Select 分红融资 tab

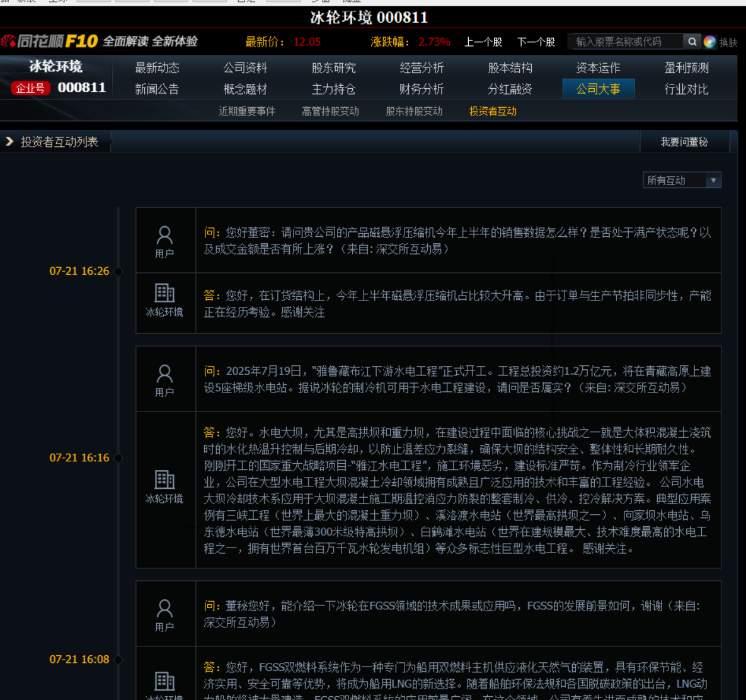click(510, 89)
